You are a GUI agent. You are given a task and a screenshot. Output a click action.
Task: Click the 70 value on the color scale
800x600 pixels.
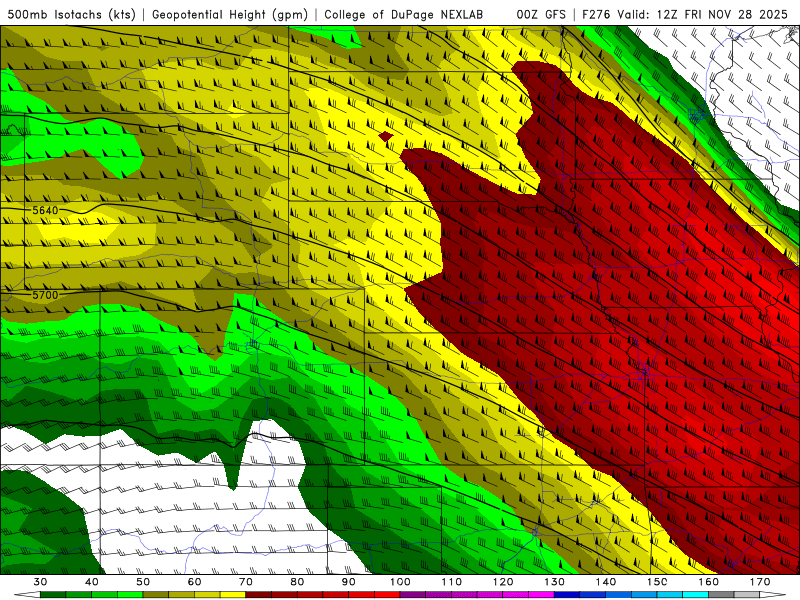coord(246,582)
